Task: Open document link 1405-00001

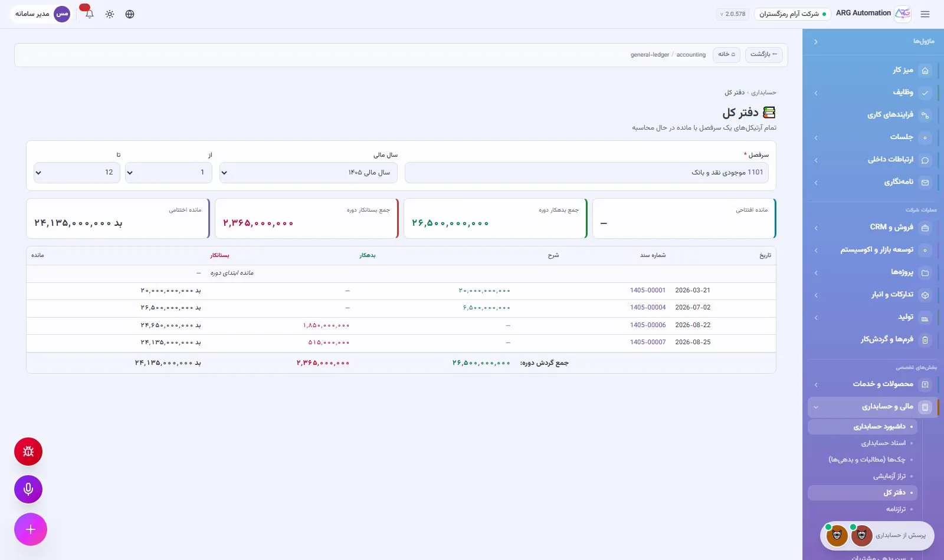Action: click(x=648, y=291)
